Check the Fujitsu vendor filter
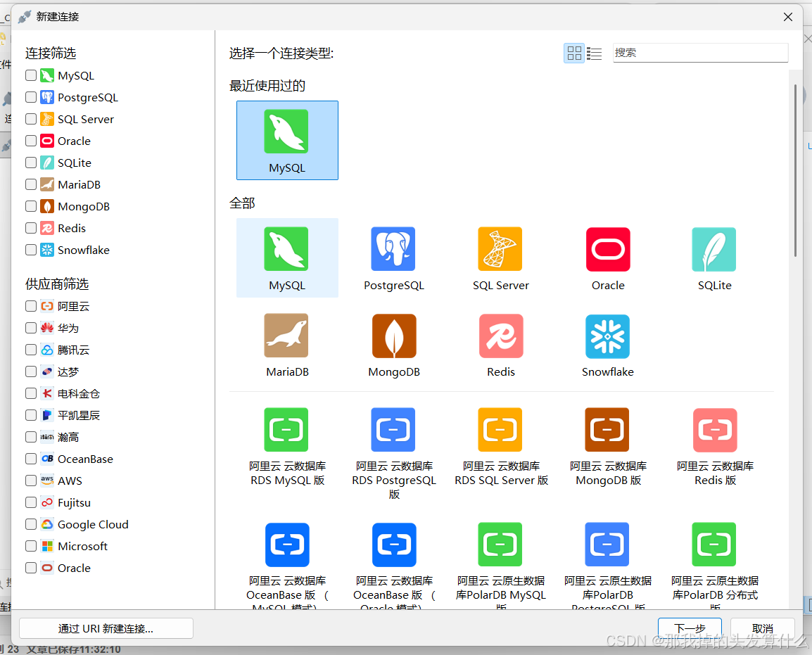This screenshot has height=655, width=812. (31, 502)
